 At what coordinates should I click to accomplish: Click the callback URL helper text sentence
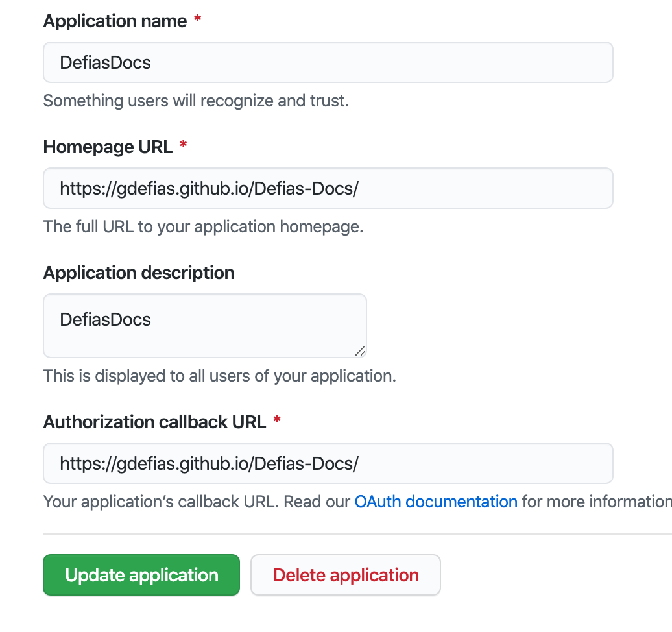(195, 502)
